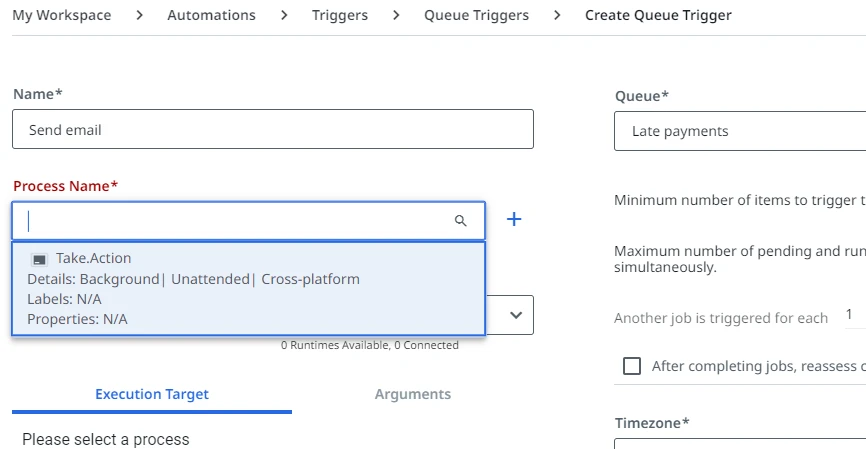Viewport: 866px width, 449px height.
Task: Choose Take.Action from process results
Action: click(x=249, y=288)
